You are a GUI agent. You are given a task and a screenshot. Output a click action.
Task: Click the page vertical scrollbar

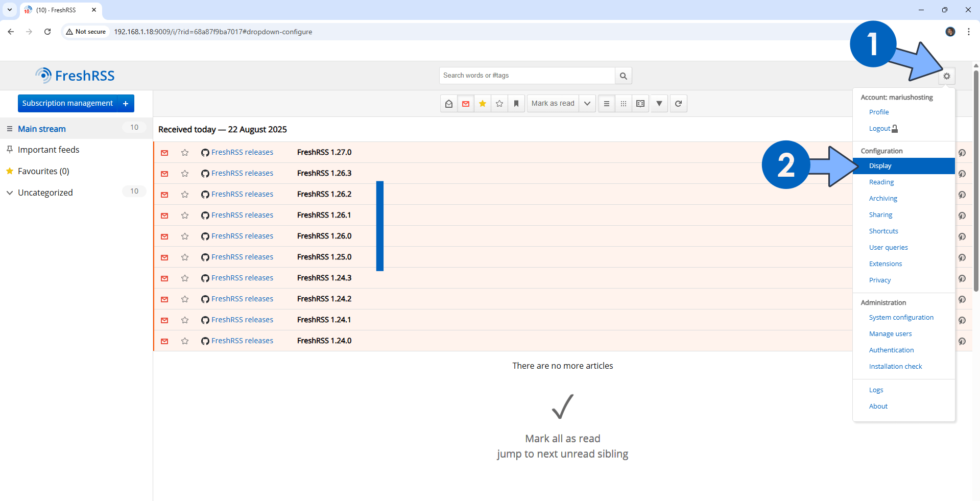(976, 181)
